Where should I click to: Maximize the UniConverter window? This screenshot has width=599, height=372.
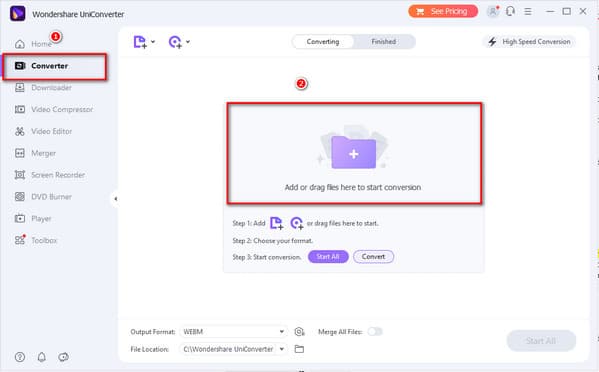click(567, 11)
